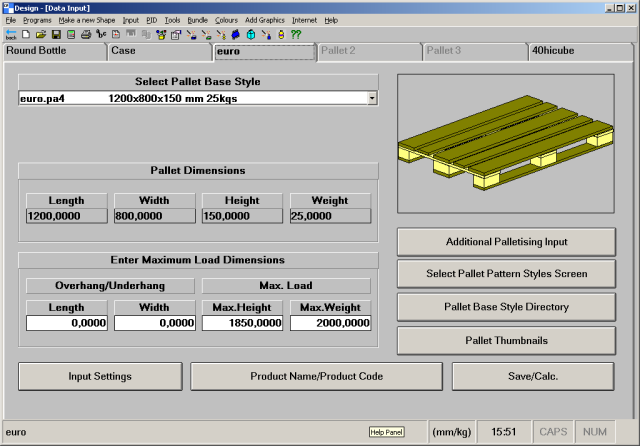Switch to the 40hicube tab
The width and height of the screenshot is (640, 446).
(x=581, y=51)
